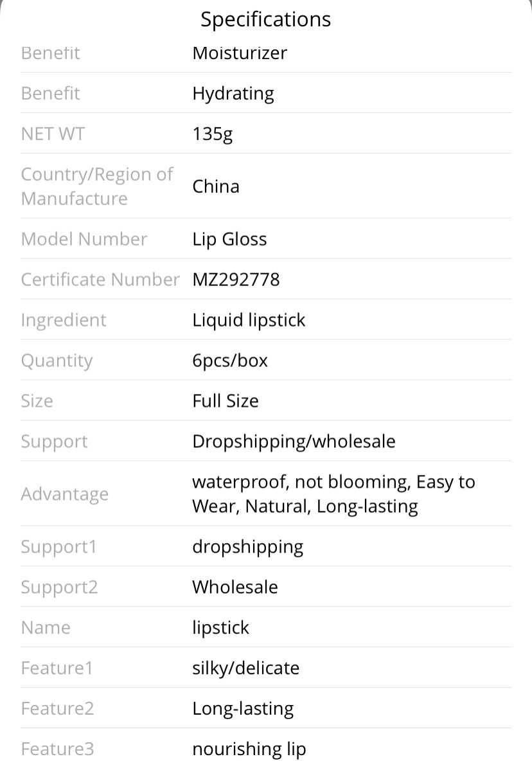Click the Liquid lipstick ingredient value
Viewport: 532px width, 768px height.
tap(249, 320)
